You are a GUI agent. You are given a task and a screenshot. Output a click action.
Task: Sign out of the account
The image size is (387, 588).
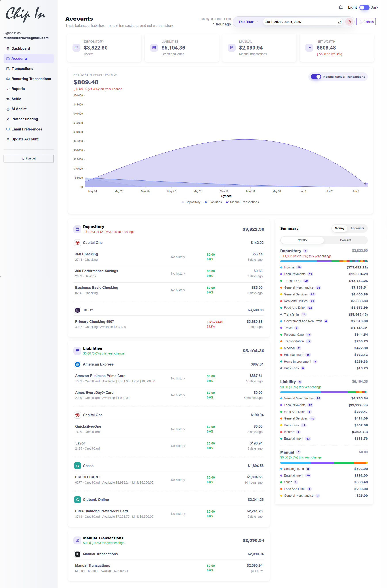29,159
